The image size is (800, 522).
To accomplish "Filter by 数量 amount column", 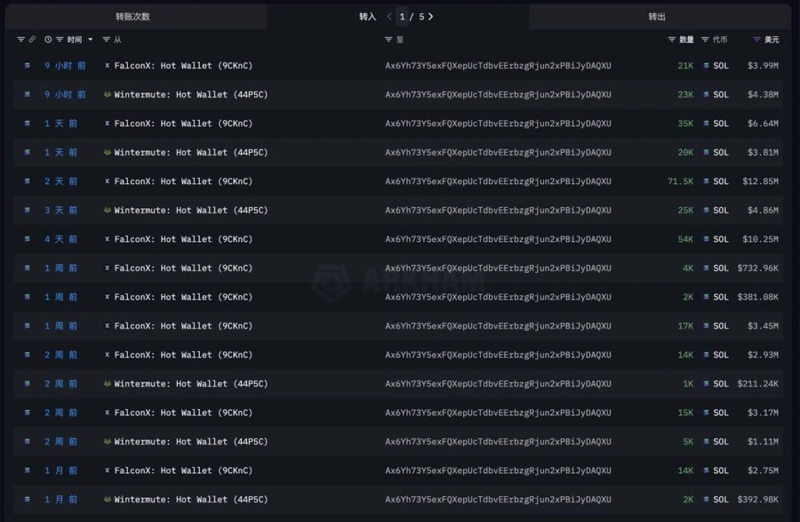I will click(x=672, y=40).
